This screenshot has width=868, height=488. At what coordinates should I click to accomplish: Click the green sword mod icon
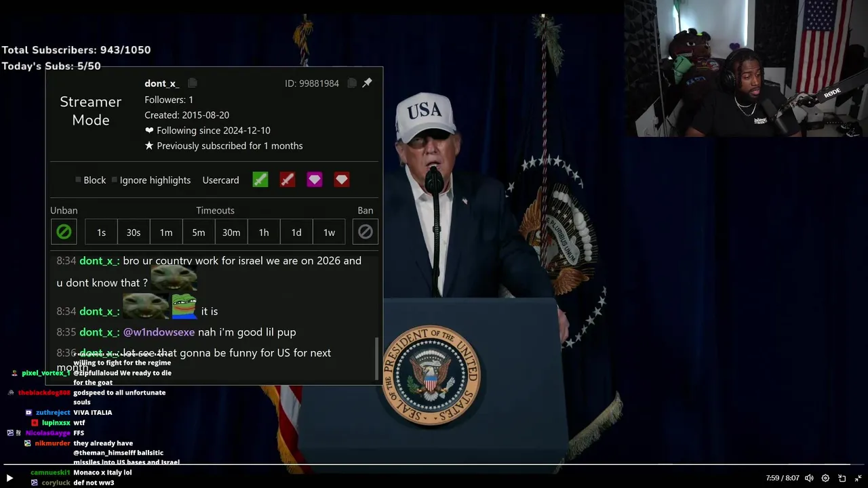(260, 180)
